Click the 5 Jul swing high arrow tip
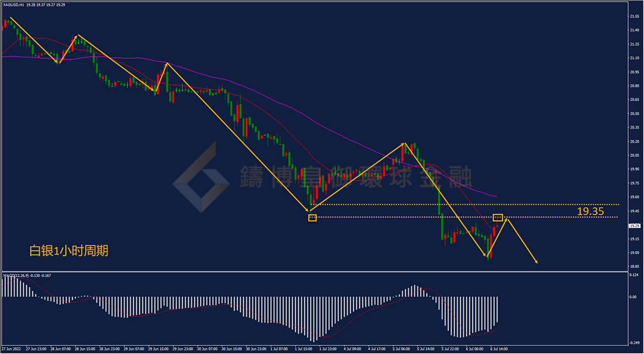Viewport: 644px width, 354px height. (404, 143)
